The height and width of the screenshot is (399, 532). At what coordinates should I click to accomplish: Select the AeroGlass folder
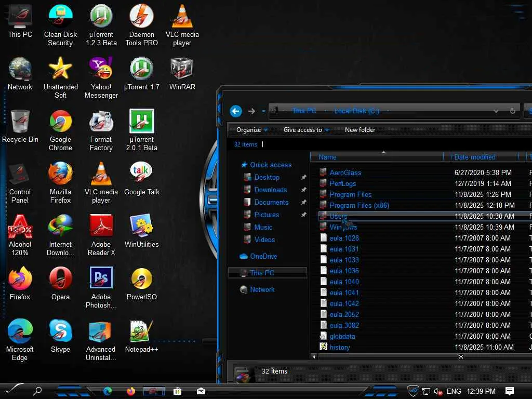point(341,172)
